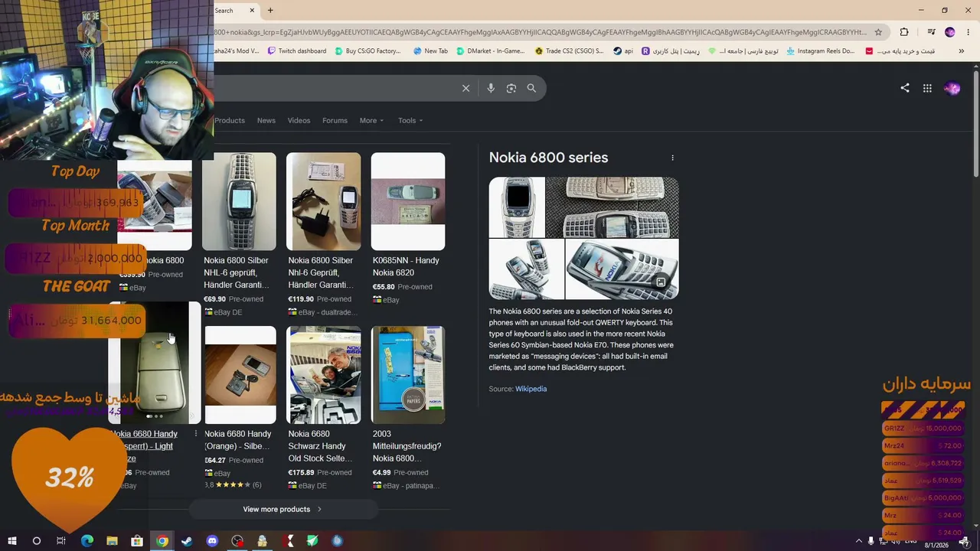
Task: Open the Chrome profile avatar in toolbar
Action: tap(950, 32)
